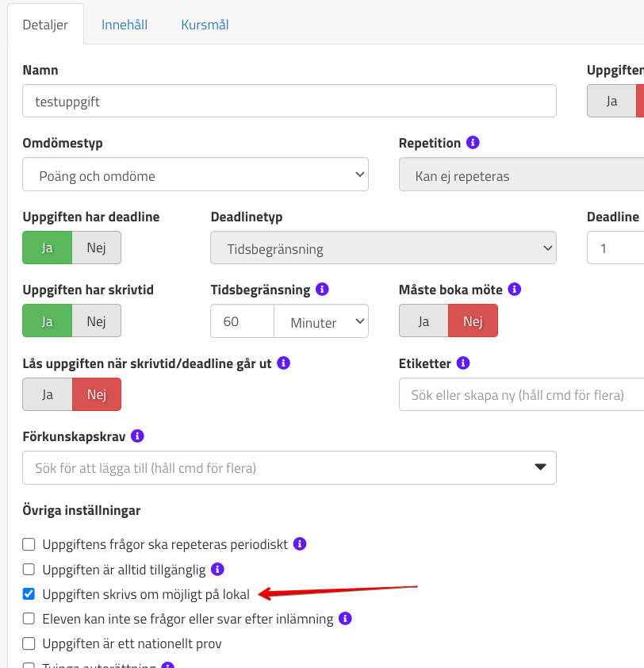Open the Minuter time unit dropdown

(321, 321)
